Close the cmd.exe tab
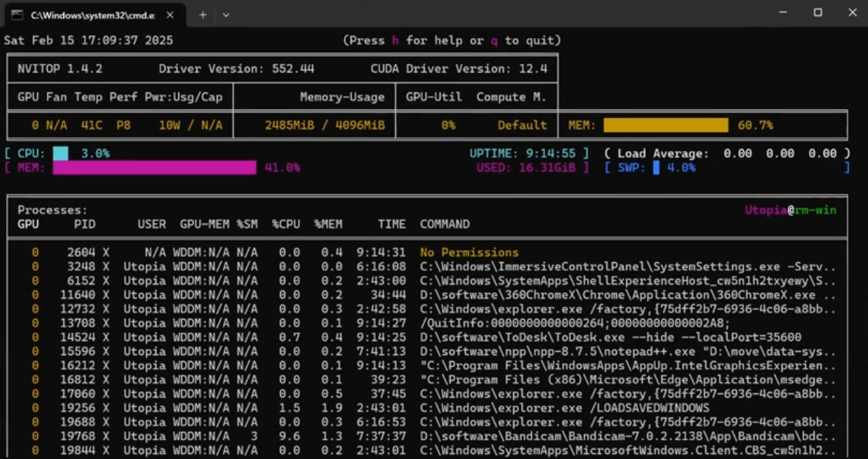868x459 pixels. click(x=170, y=15)
